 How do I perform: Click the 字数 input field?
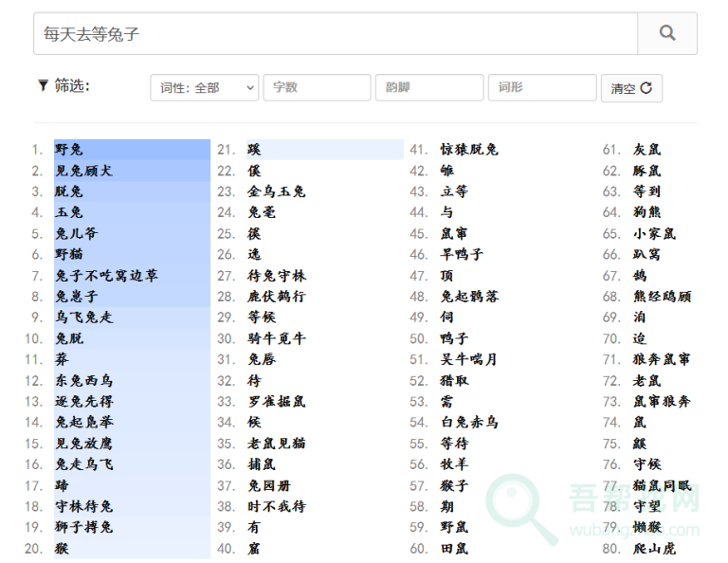pos(317,88)
